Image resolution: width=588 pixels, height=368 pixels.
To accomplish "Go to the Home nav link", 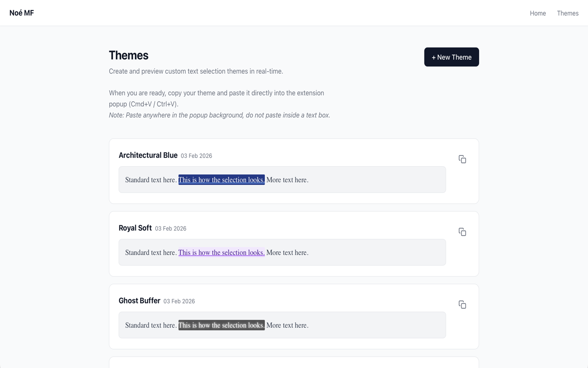I will [x=538, y=13].
